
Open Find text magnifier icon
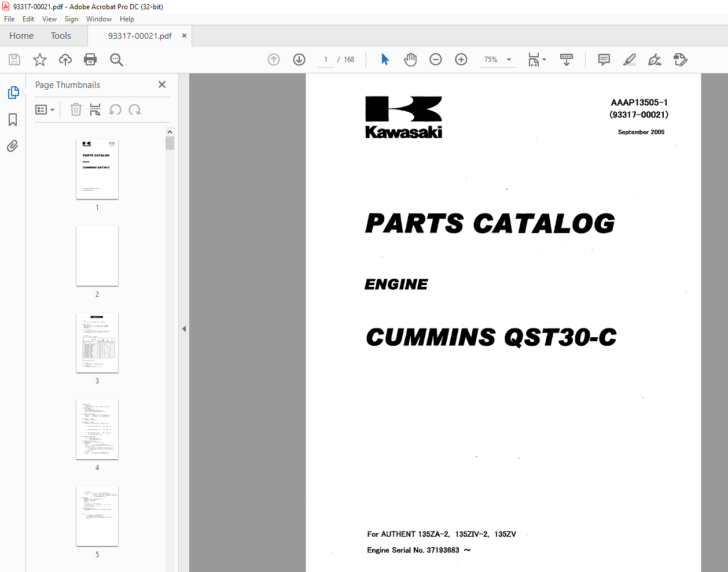(x=116, y=60)
